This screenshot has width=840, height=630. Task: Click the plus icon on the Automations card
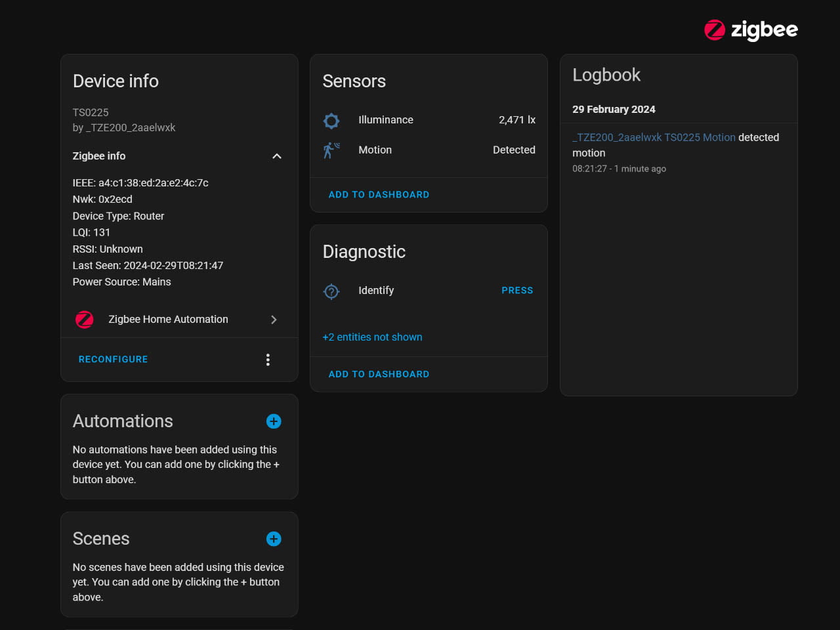pyautogui.click(x=273, y=421)
